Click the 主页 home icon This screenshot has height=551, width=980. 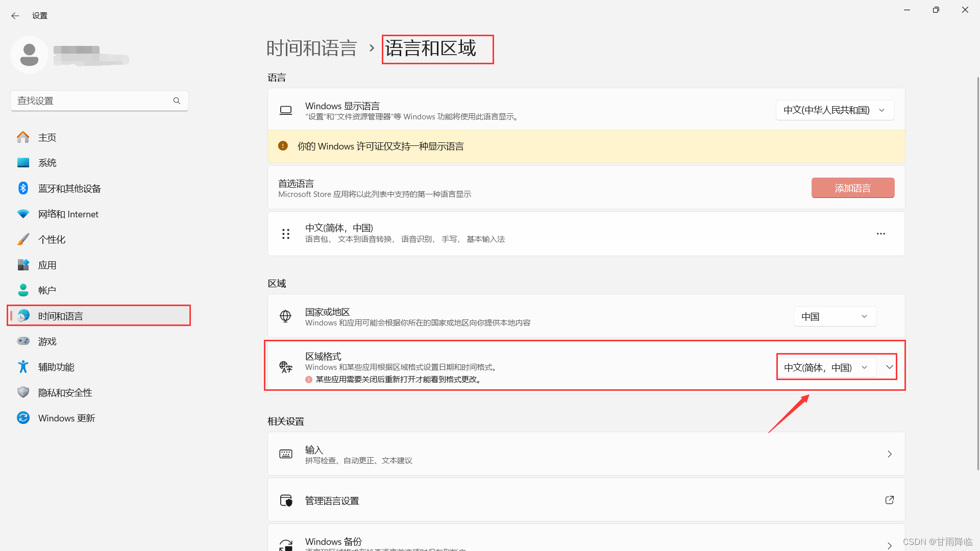[23, 137]
